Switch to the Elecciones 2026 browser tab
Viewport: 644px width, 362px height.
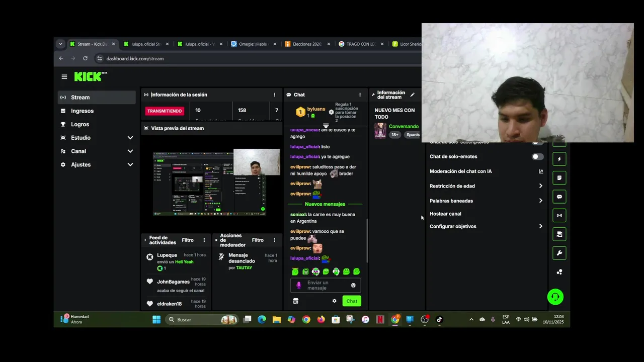pyautogui.click(x=307, y=44)
